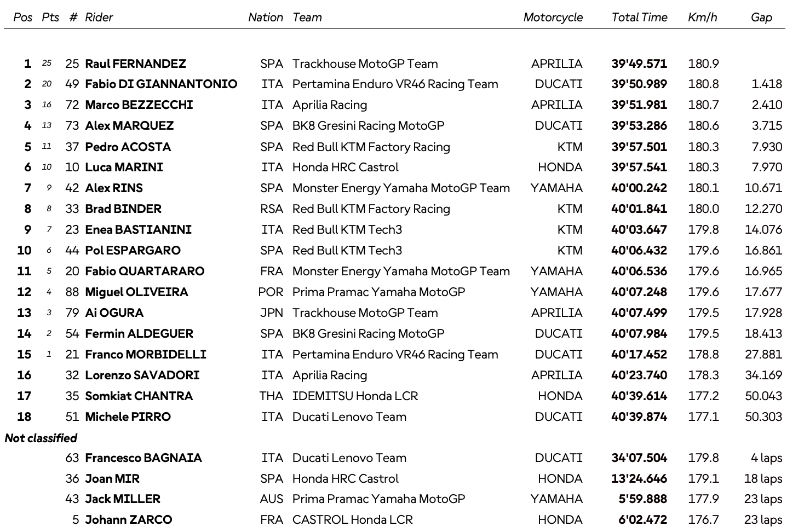Select Pedro ACOSTA's total time 39'57.501
This screenshot has height=532, width=804.
coord(639,147)
